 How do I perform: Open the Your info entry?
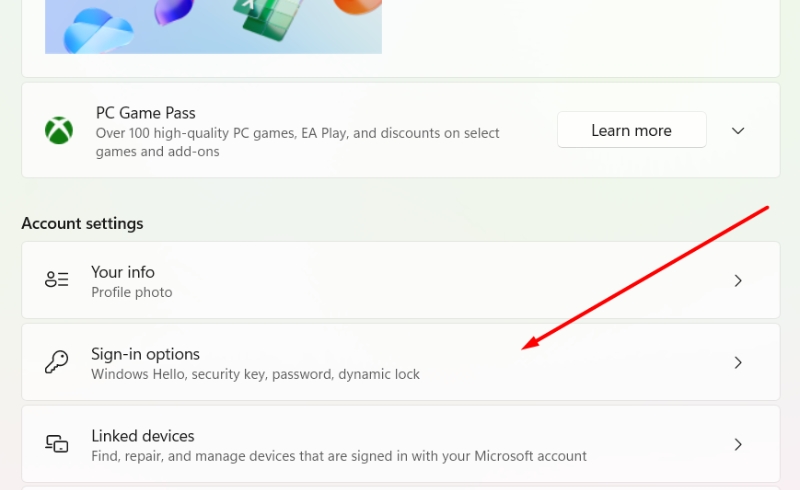401,280
